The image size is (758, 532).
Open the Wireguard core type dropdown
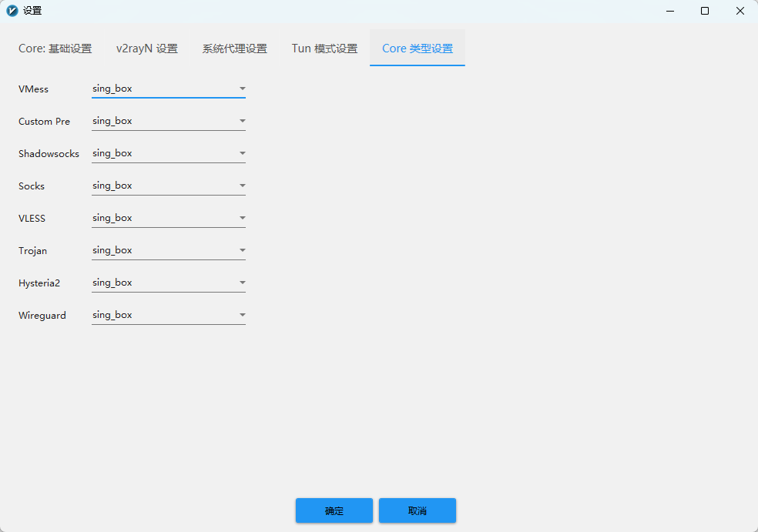[x=169, y=316]
